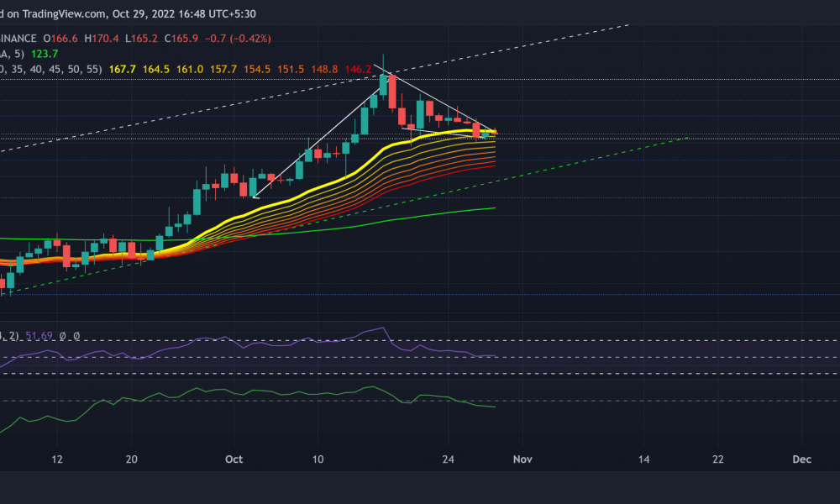Click the 'Nov' label on the time axis
The height and width of the screenshot is (504, 840).
tap(522, 459)
